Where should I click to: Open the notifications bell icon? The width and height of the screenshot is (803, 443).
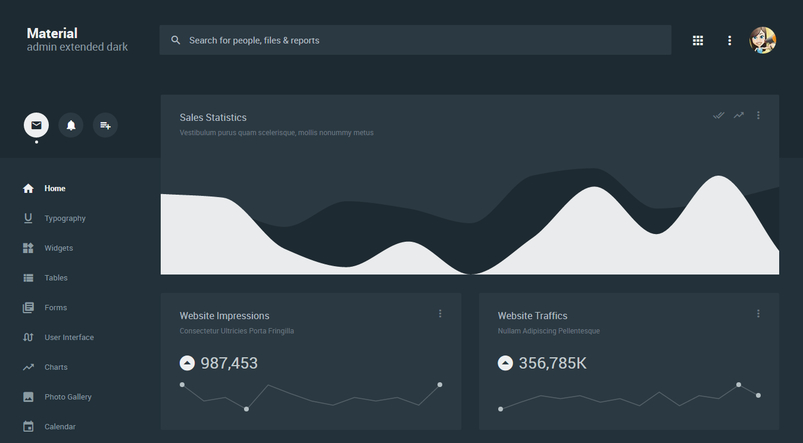(71, 125)
